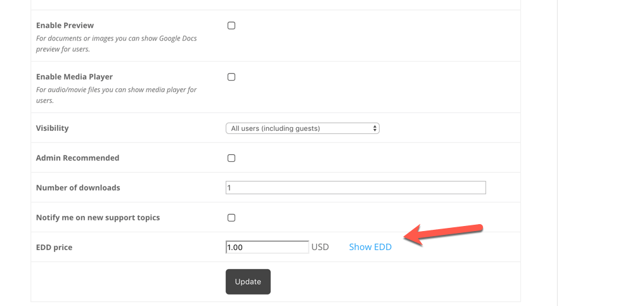
Task: Click the Google Docs preview description text
Action: 116,44
